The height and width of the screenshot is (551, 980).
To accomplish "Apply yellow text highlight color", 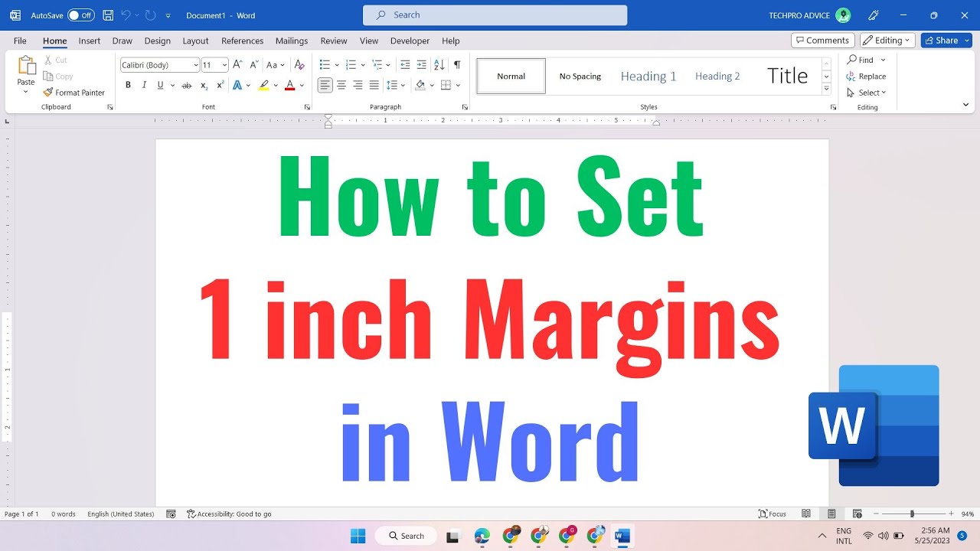I will pos(264,85).
